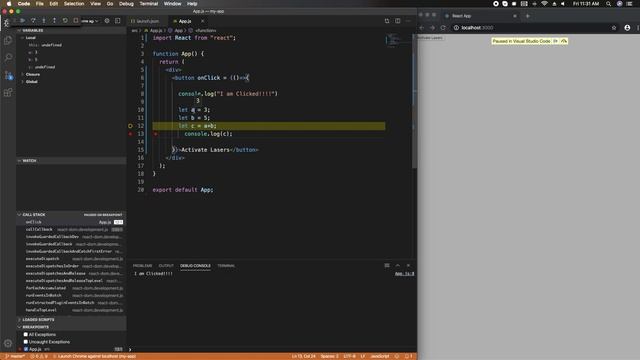Open the editor More Actions ellipsis

pyautogui.click(x=408, y=21)
